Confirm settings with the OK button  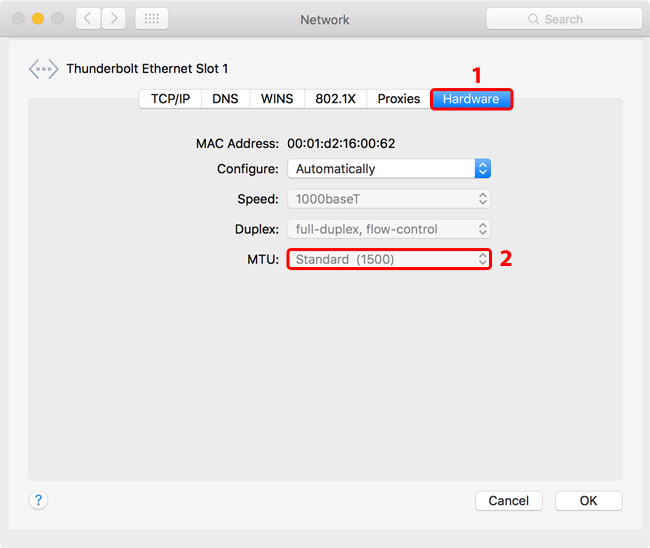[x=588, y=500]
